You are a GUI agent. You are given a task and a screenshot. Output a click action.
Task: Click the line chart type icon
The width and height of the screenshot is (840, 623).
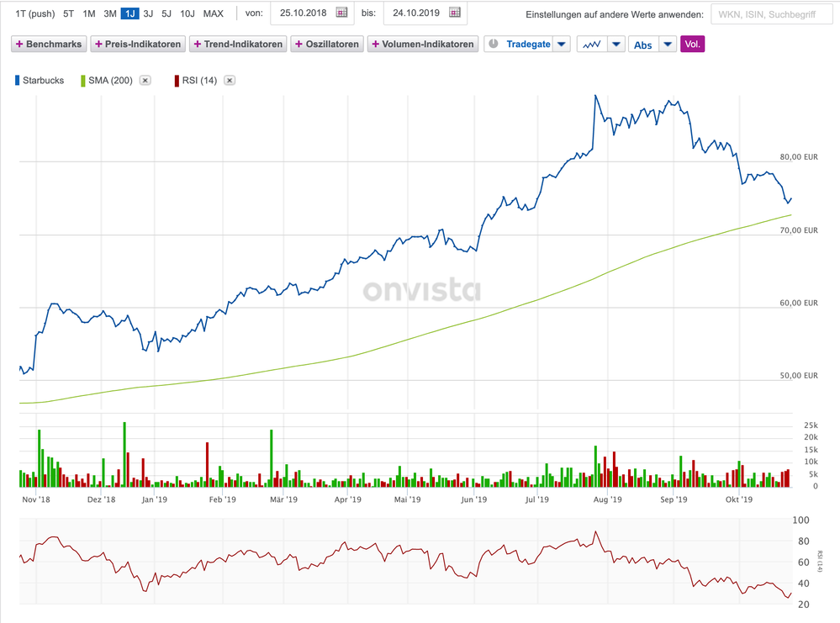(x=591, y=45)
